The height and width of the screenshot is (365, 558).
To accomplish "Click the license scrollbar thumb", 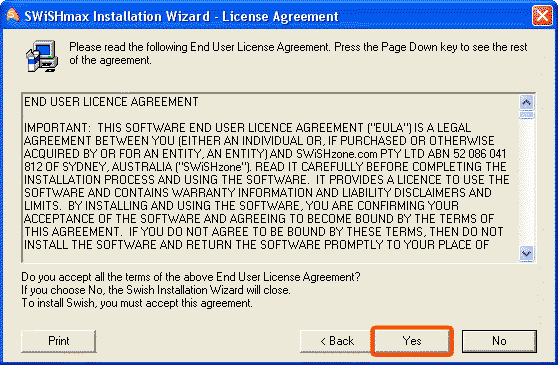I will pyautogui.click(x=526, y=115).
